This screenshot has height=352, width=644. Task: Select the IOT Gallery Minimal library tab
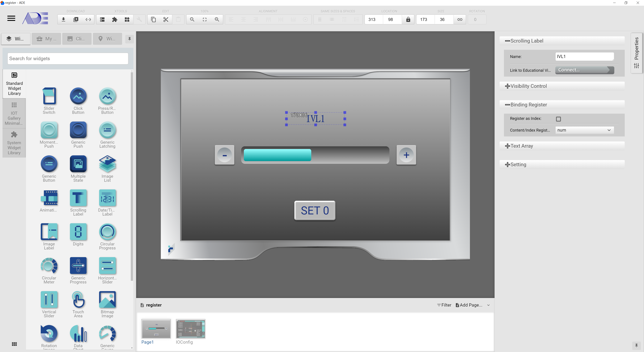coord(14,114)
